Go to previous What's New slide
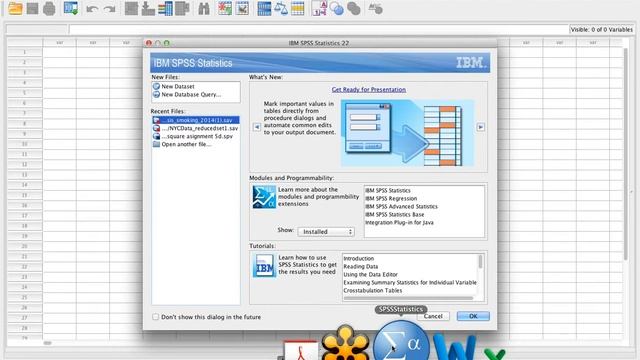Viewport: 640px width, 360px height. pos(257,127)
